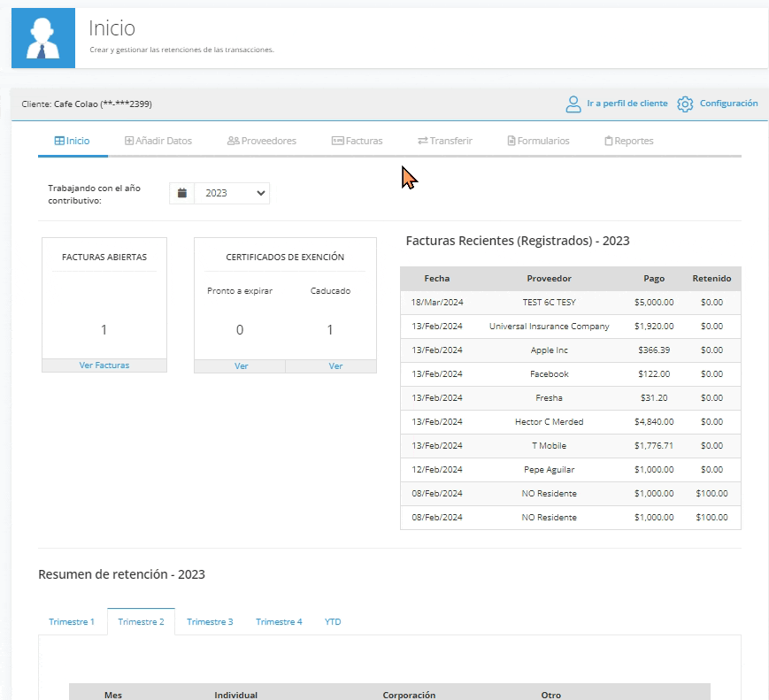Screen dimensions: 769x700
Task: Click the T Mobile provider cell
Action: [x=550, y=445]
